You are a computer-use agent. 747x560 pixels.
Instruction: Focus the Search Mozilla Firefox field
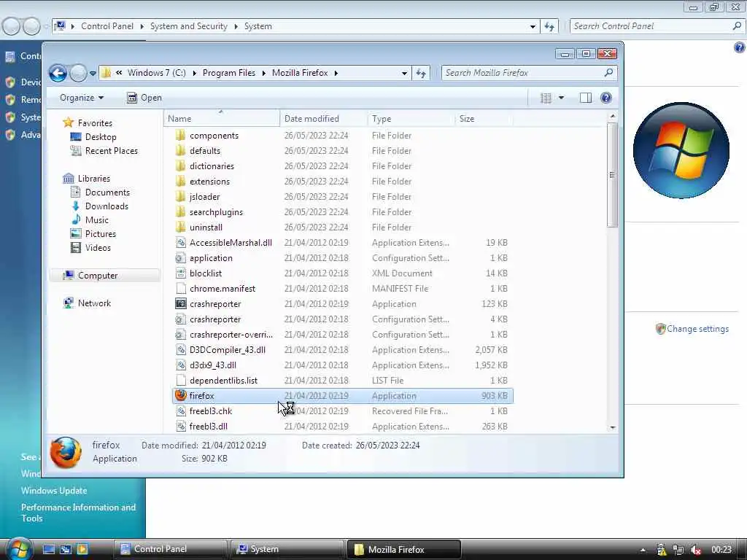[x=522, y=73]
